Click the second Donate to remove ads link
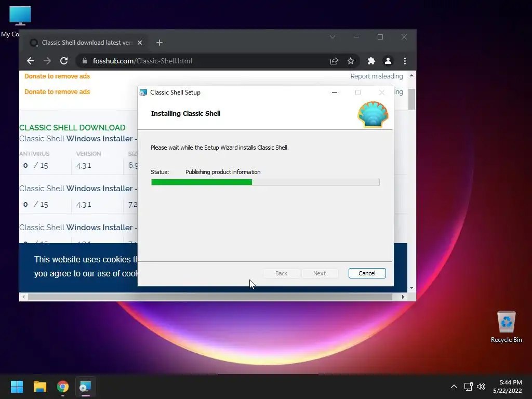 (57, 92)
